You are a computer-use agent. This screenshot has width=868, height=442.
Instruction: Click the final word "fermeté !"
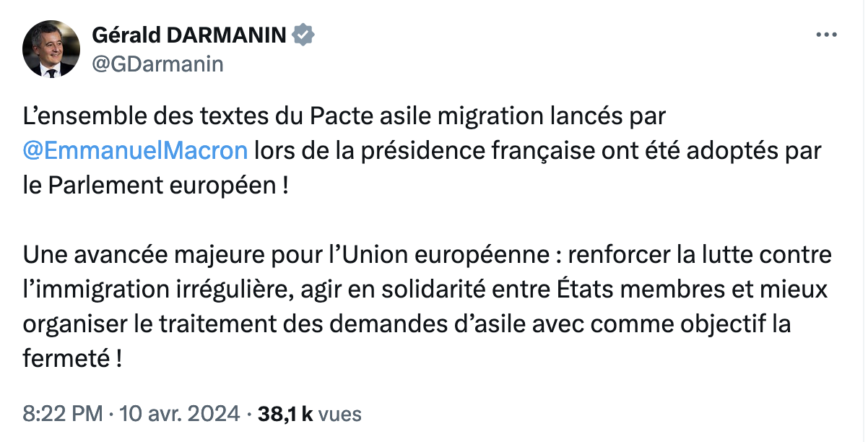point(71,357)
